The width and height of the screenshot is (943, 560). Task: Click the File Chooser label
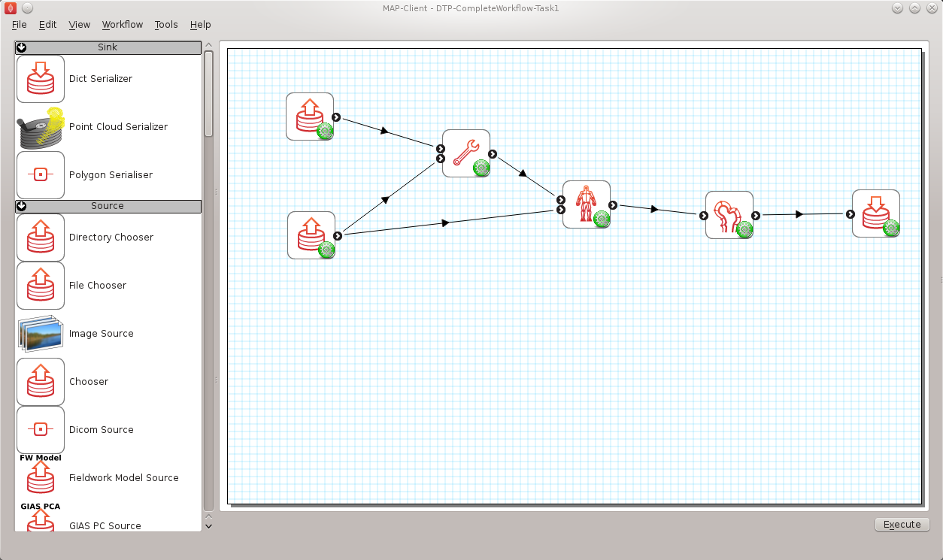98,286
